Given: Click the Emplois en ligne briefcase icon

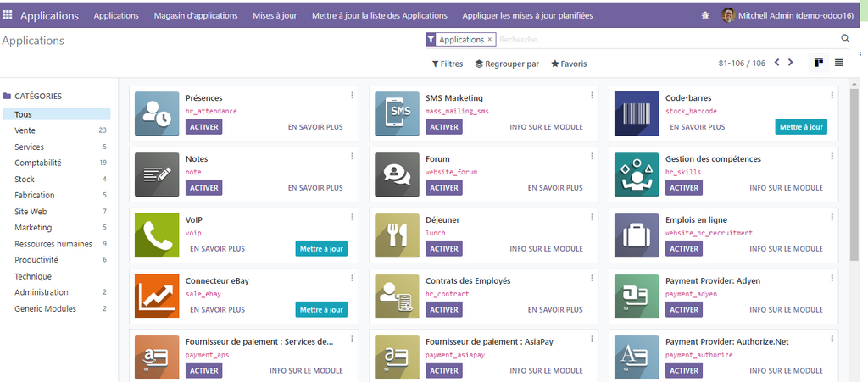Looking at the screenshot, I should tap(637, 235).
